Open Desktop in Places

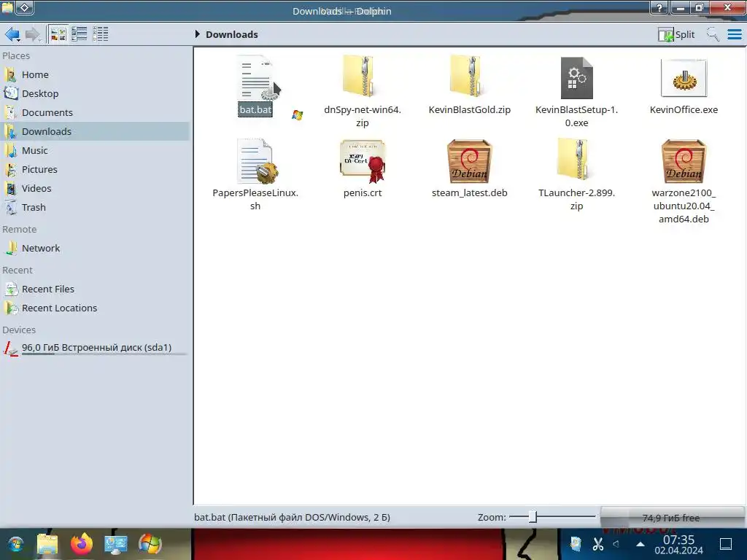tap(96, 94)
